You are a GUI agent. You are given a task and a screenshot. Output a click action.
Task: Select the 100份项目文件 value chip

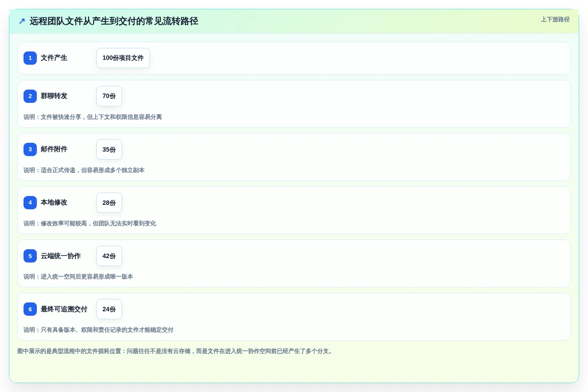point(123,58)
